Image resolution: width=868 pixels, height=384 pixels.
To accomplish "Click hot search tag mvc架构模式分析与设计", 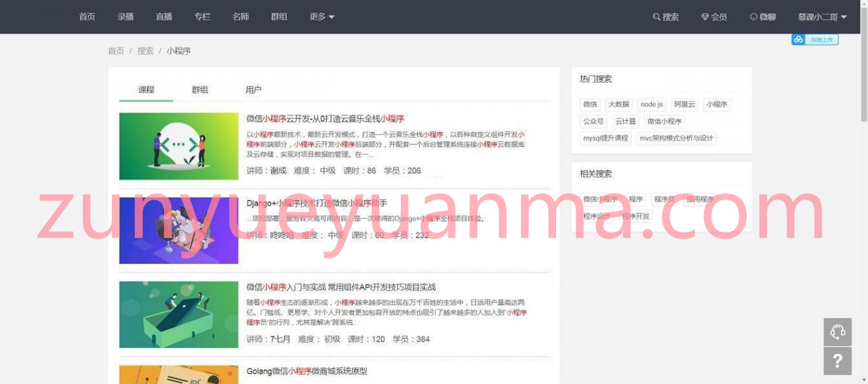I will tap(676, 138).
